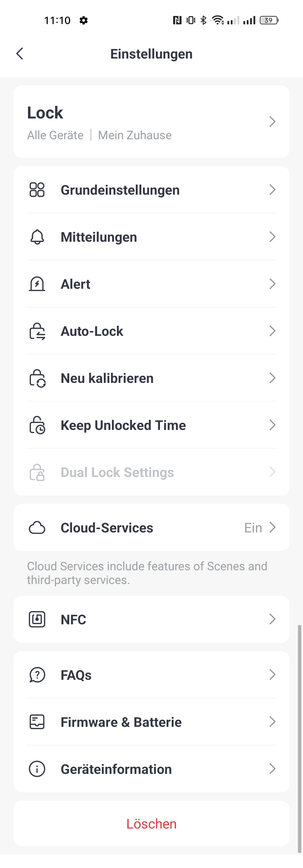Open the Auto-Lock settings entry
This screenshot has width=303, height=868.
(x=151, y=331)
